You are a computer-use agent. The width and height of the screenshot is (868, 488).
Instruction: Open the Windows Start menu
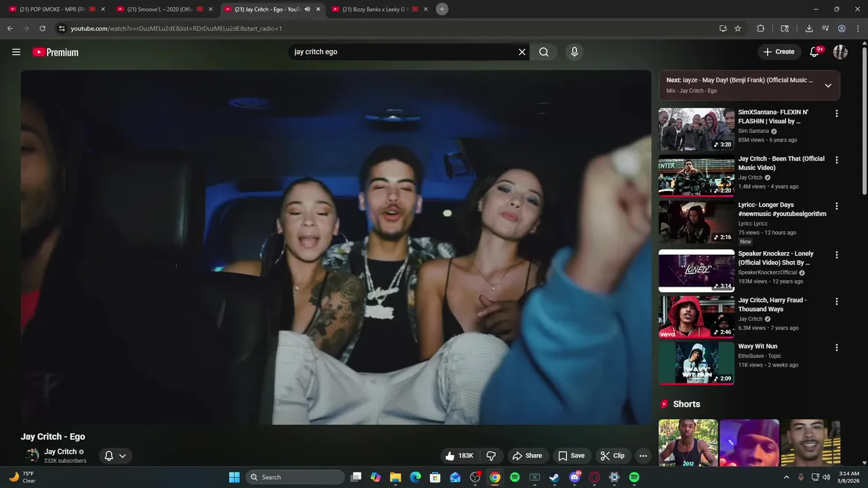234,477
